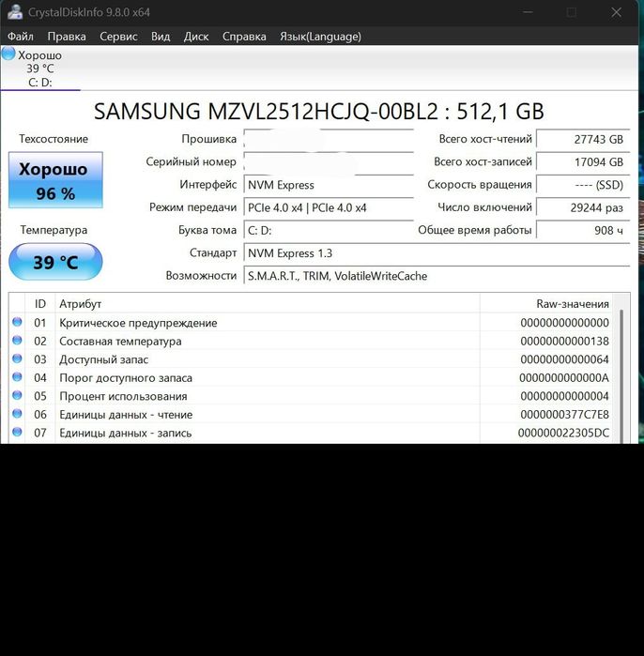The height and width of the screenshot is (656, 644).
Task: Click the Прошивка firmware field
Action: point(329,139)
